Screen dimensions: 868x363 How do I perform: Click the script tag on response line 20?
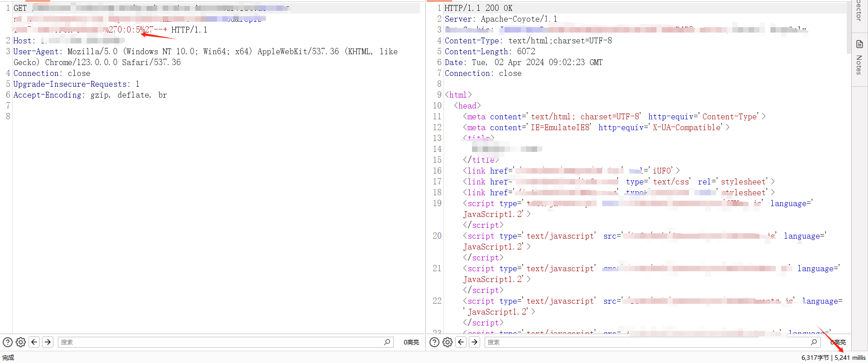645,236
